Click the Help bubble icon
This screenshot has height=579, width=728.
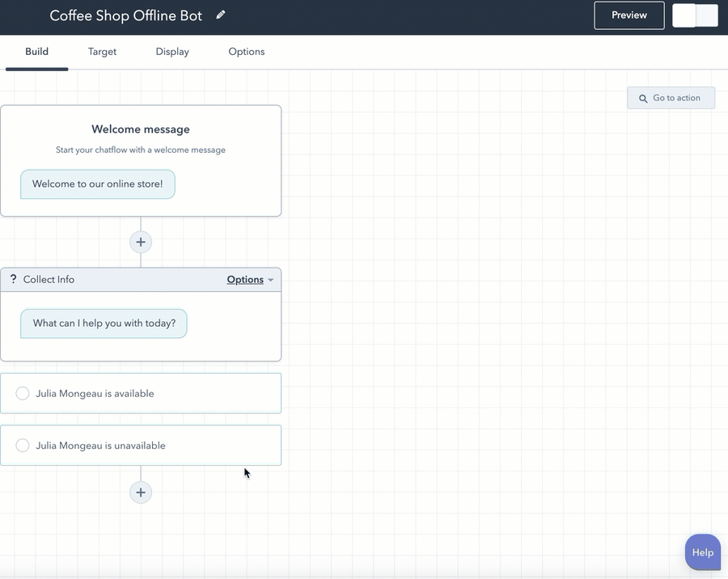pyautogui.click(x=701, y=552)
